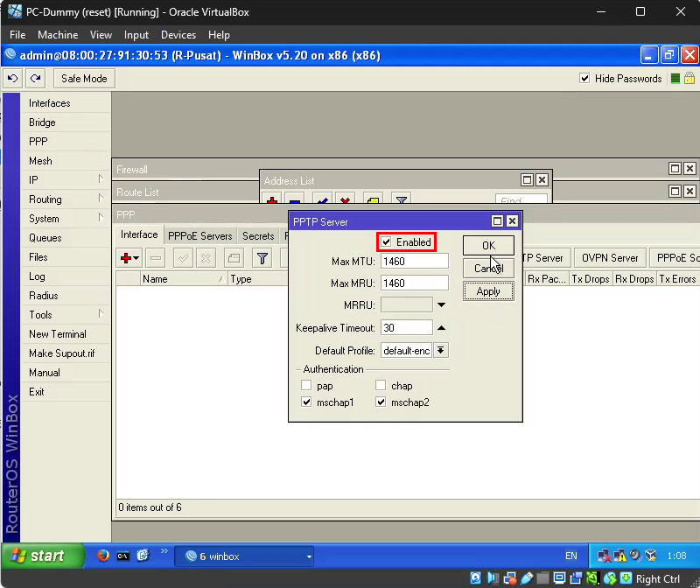Screen dimensions: 700x588
Task: Click the WinBox redo arrow
Action: (36, 79)
